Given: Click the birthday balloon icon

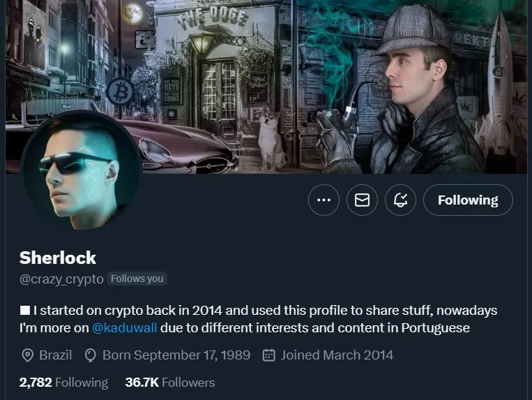Looking at the screenshot, I should pyautogui.click(x=90, y=355).
